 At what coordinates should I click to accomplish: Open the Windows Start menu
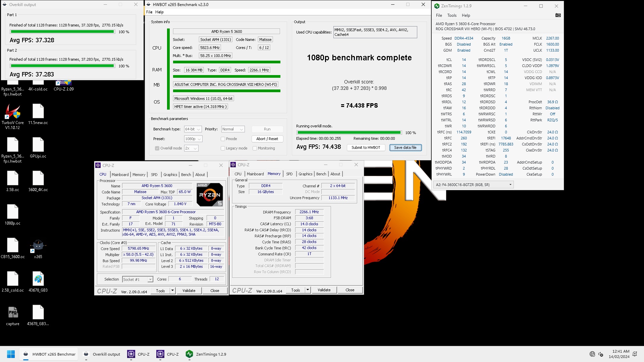[x=11, y=354]
